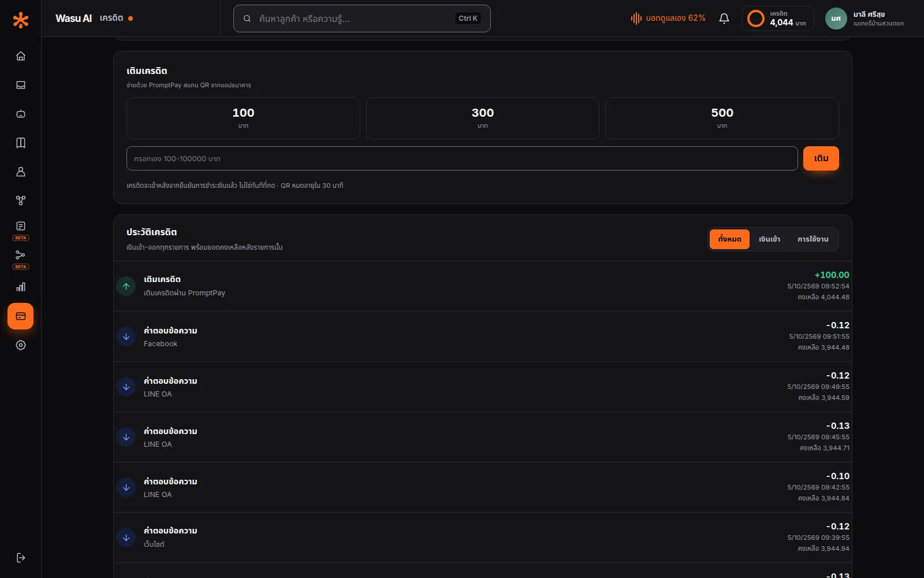Switch to the เงินเข้า history tab
Screen dimensions: 924x578
[x=769, y=239]
